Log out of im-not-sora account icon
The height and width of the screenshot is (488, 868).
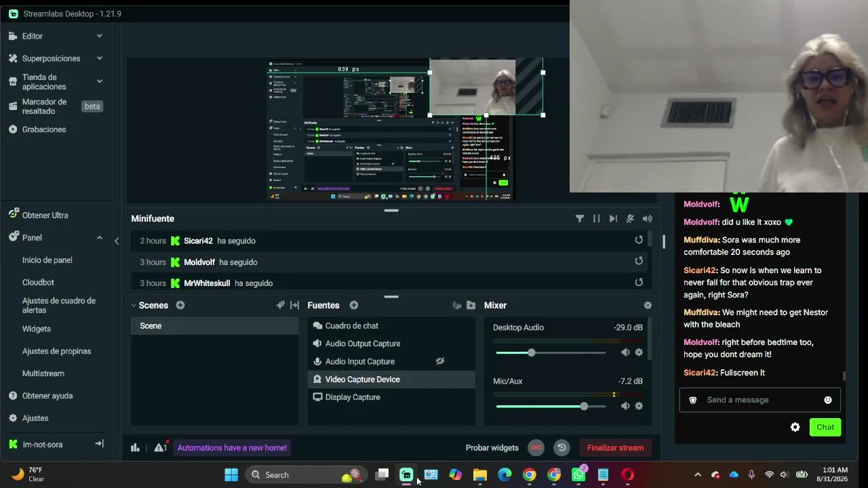pyautogui.click(x=99, y=444)
